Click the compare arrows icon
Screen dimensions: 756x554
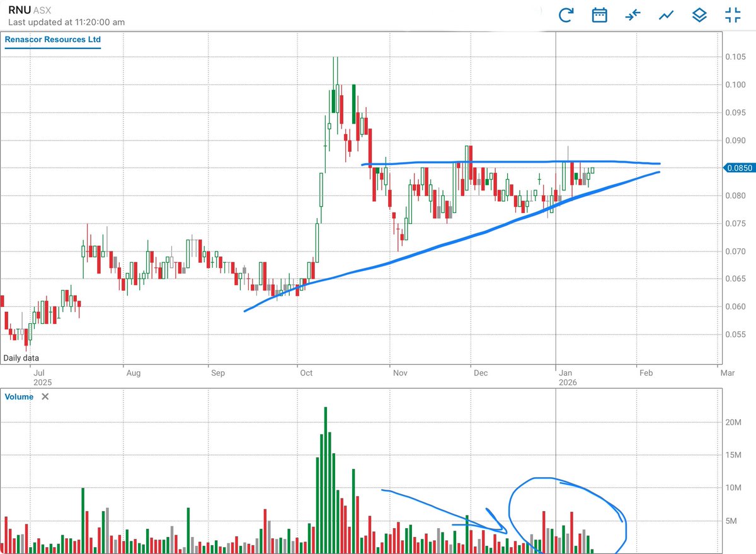coord(633,15)
